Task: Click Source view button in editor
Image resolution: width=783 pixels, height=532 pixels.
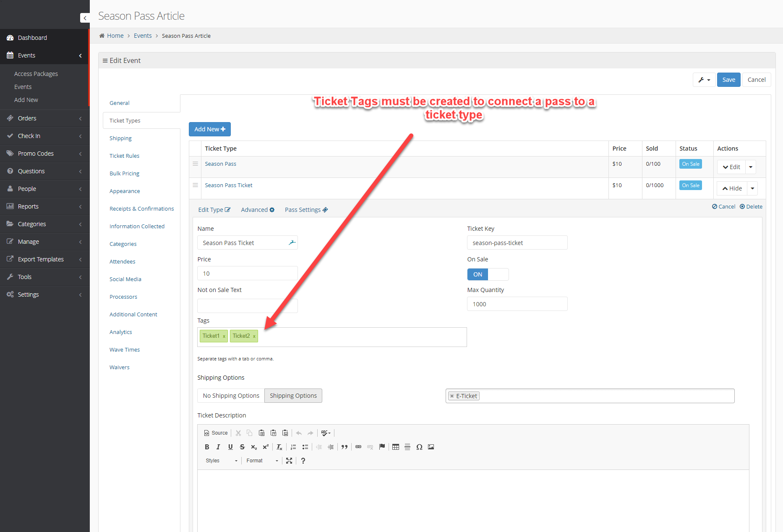Action: [216, 433]
